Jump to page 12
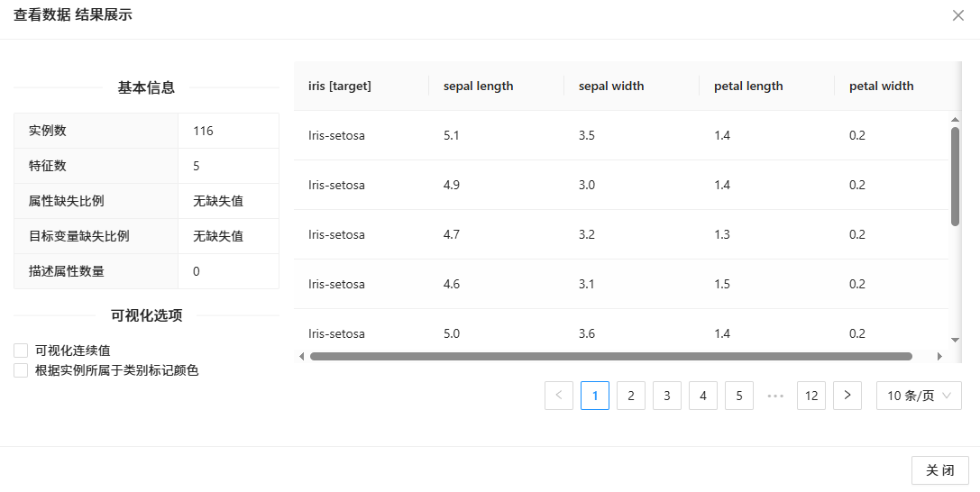The height and width of the screenshot is (492, 980). pos(811,396)
